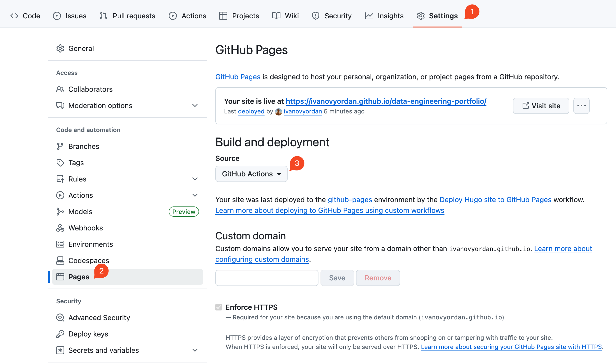
Task: Click the custom domain input field
Action: (267, 278)
